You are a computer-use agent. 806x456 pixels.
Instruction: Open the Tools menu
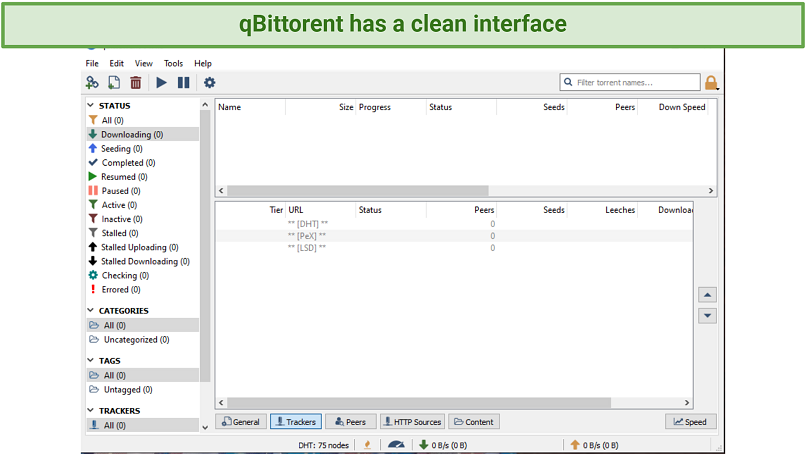point(173,63)
